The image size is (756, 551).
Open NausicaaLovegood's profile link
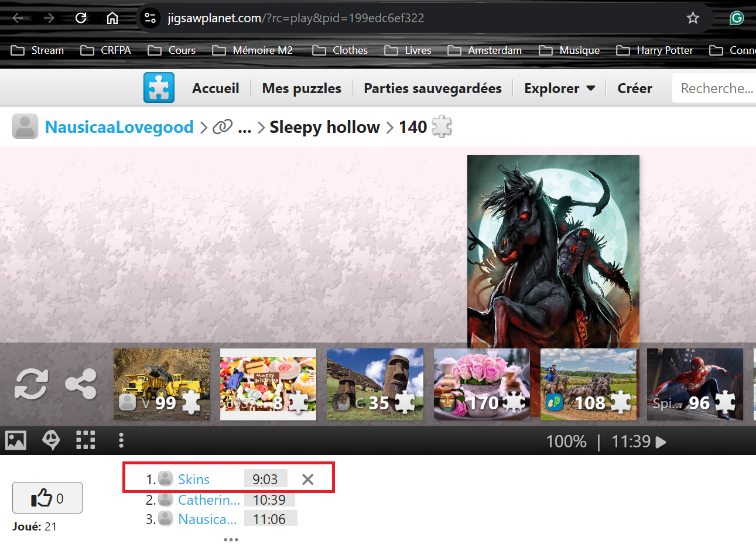119,127
